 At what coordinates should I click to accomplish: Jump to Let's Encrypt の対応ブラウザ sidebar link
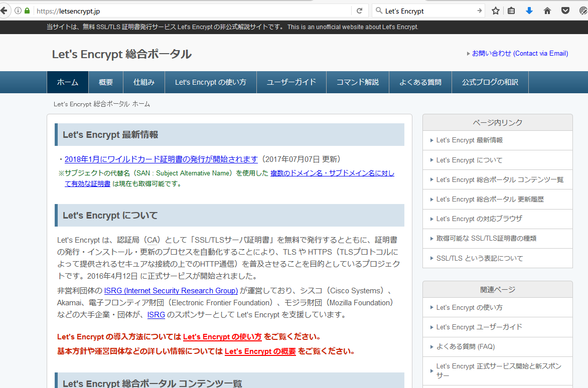click(479, 219)
